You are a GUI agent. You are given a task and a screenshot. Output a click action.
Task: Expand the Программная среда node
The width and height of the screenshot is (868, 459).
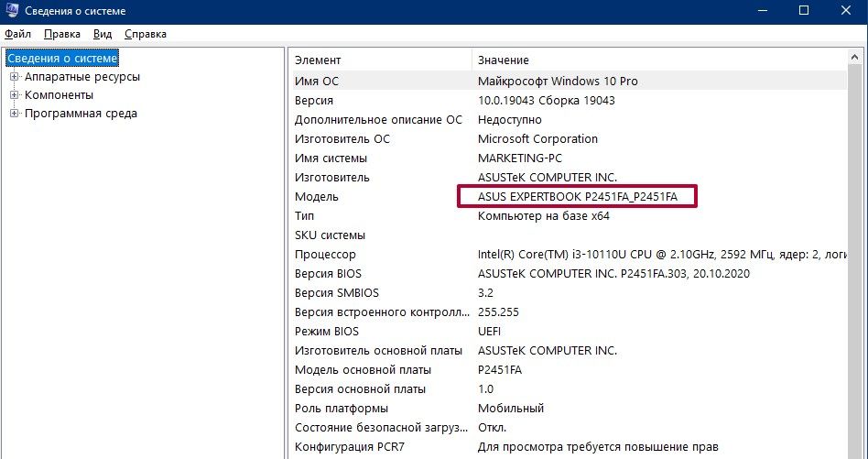(x=15, y=114)
